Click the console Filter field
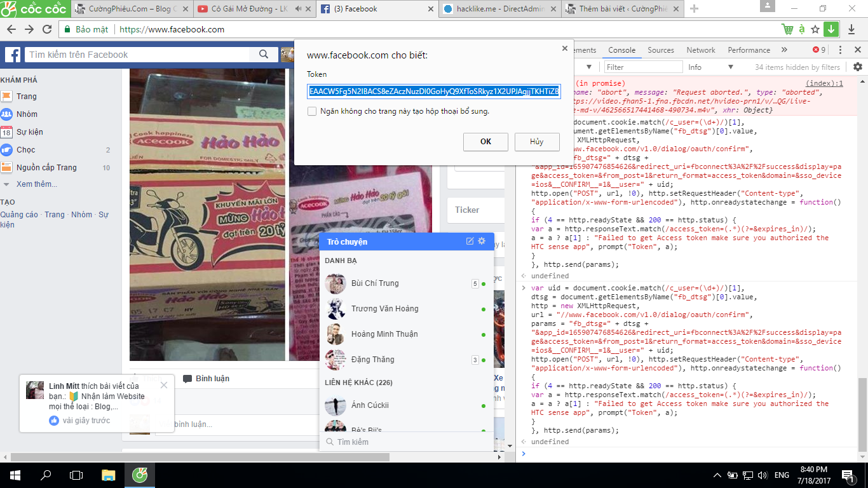 (x=643, y=67)
